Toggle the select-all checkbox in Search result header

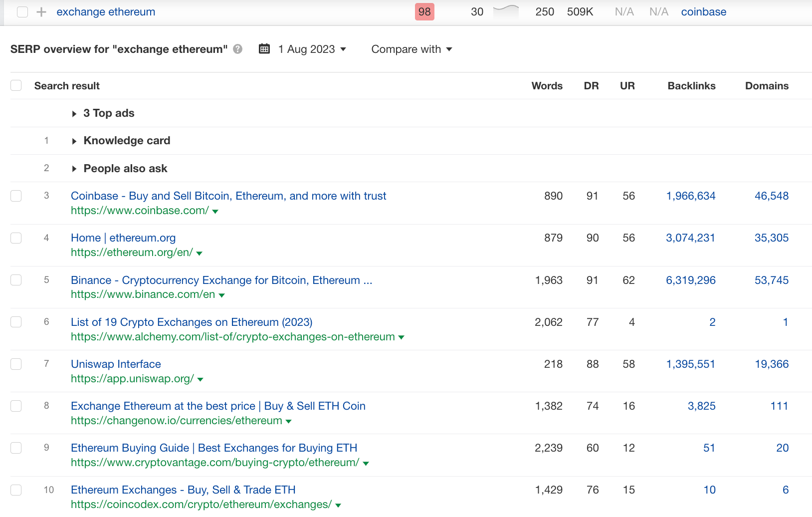(16, 85)
